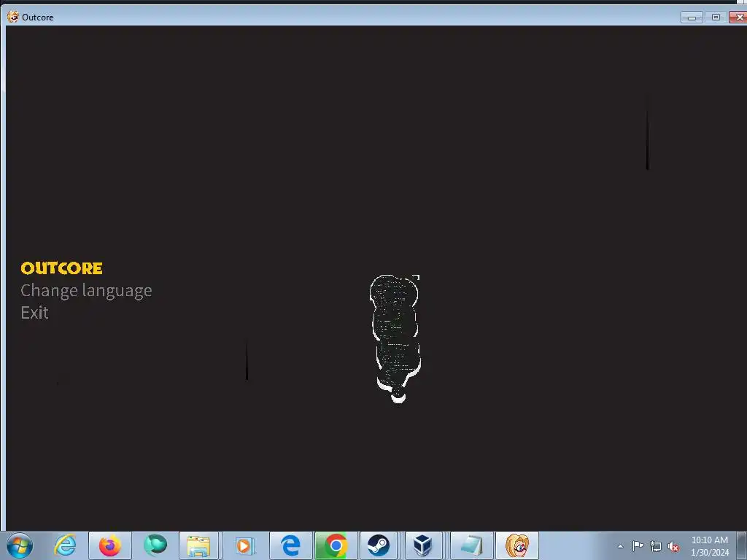Image resolution: width=747 pixels, height=560 pixels.
Task: Open VirtualBox cube icon in the taskbar
Action: (x=422, y=545)
